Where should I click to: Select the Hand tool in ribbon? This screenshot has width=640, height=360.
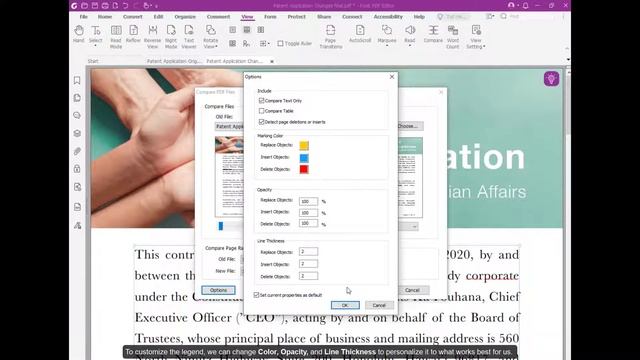click(x=79, y=33)
